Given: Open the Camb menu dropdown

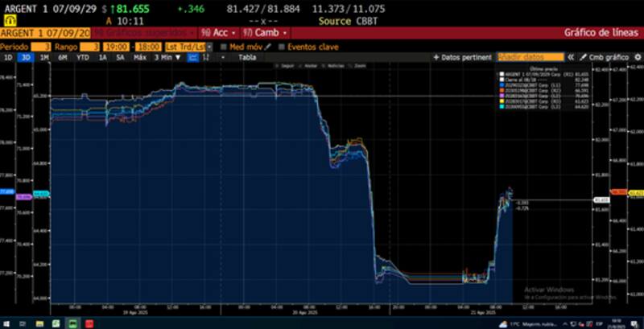Looking at the screenshot, I should [264, 33].
